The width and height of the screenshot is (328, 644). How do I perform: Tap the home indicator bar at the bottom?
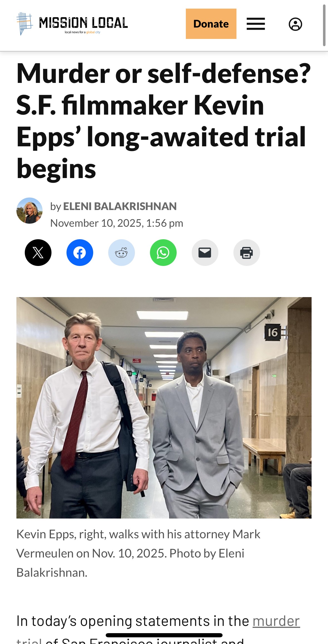(x=164, y=635)
